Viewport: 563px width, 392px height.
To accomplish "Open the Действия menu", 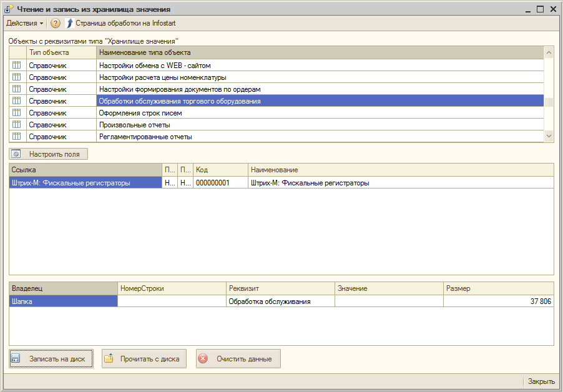I will [x=24, y=23].
